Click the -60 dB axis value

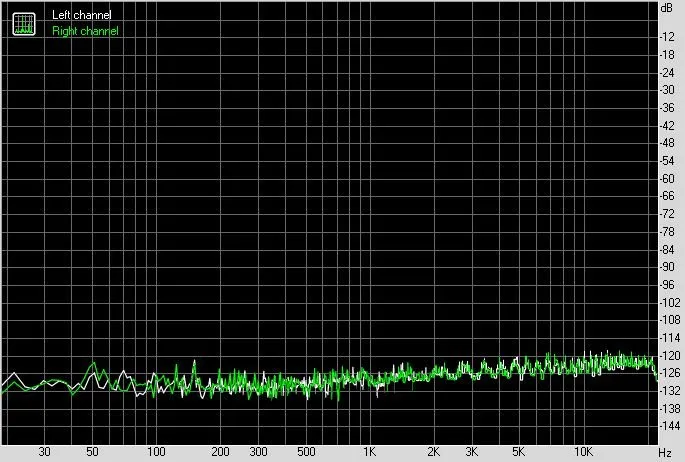[x=667, y=179]
